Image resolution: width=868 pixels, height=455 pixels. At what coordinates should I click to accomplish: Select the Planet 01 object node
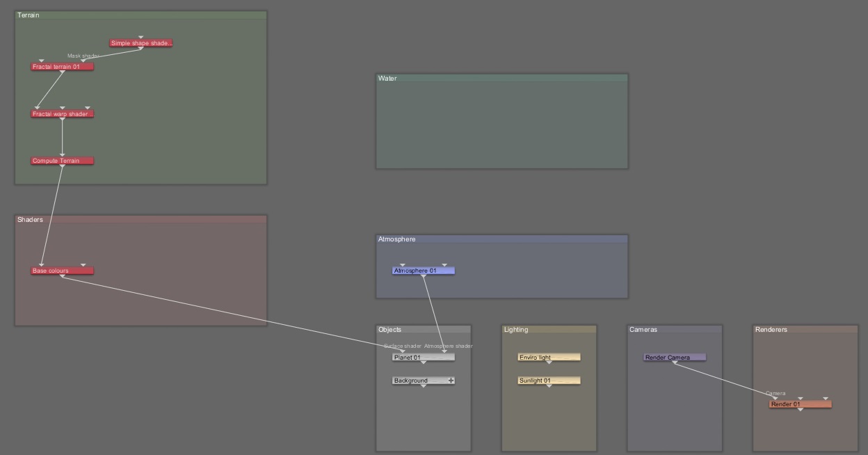pyautogui.click(x=423, y=358)
